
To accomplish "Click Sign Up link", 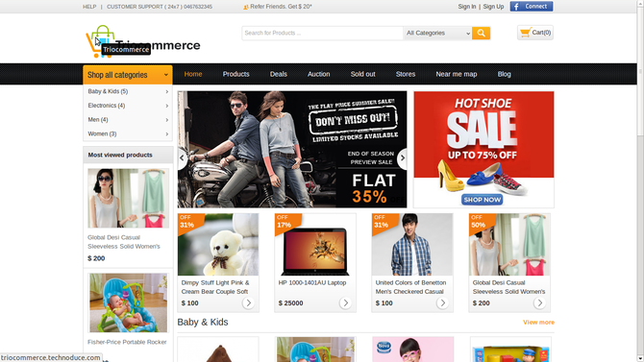I will [x=493, y=7].
